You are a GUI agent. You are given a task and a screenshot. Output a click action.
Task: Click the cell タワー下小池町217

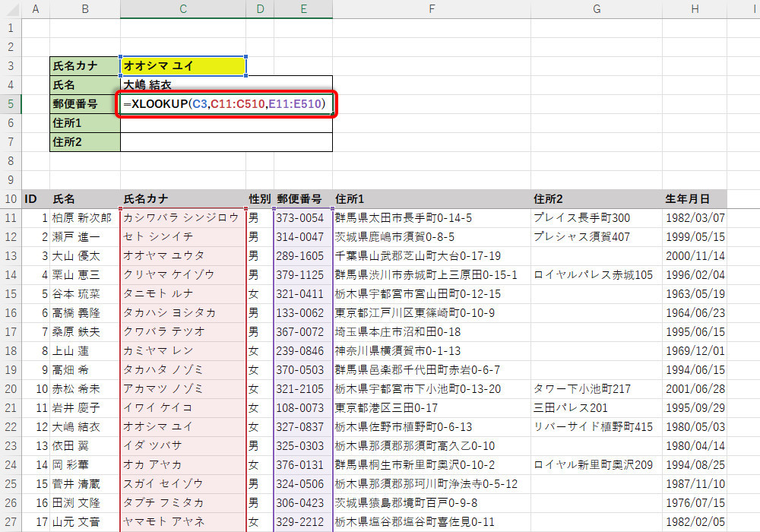pos(597,389)
